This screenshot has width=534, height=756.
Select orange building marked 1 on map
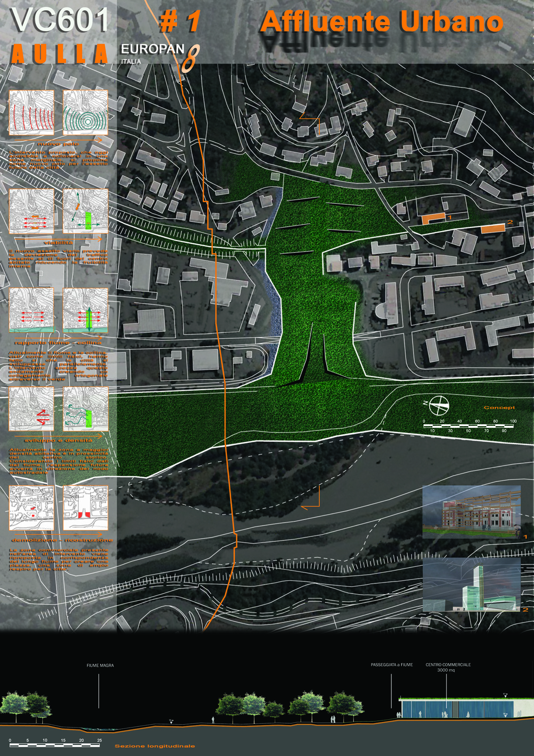[x=433, y=218]
